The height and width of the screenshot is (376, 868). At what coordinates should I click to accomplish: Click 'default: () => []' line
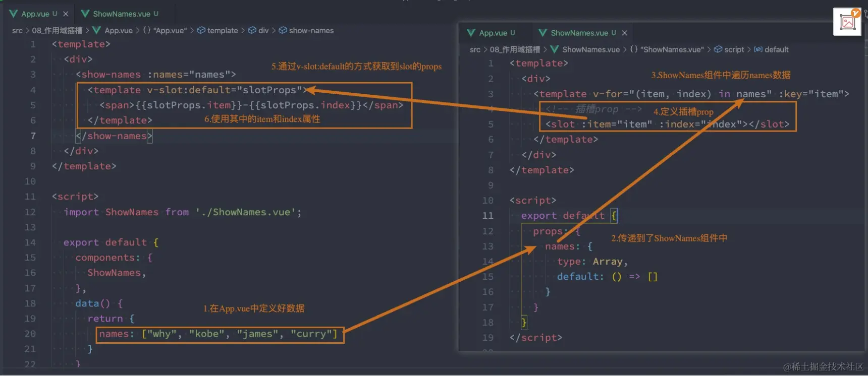[x=607, y=277]
